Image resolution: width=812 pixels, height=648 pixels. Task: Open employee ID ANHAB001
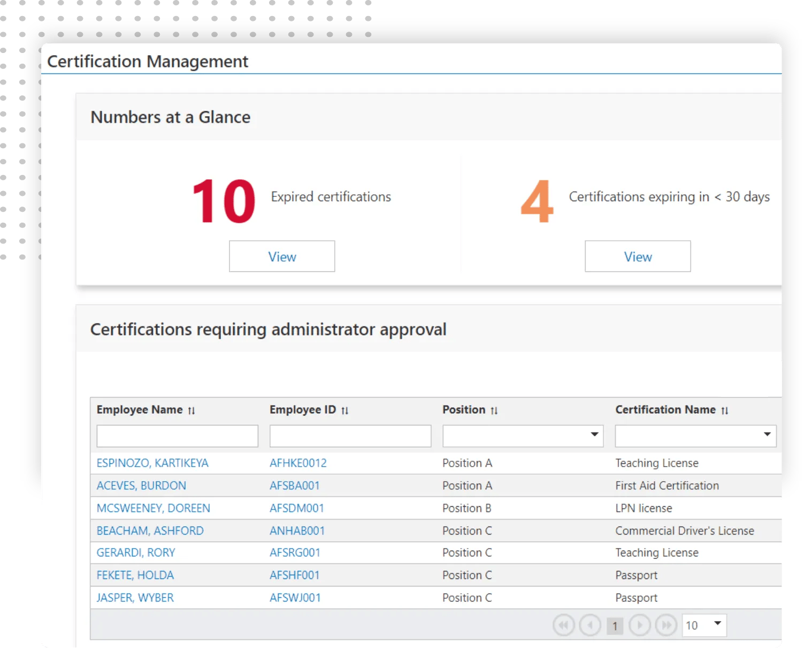pos(297,530)
